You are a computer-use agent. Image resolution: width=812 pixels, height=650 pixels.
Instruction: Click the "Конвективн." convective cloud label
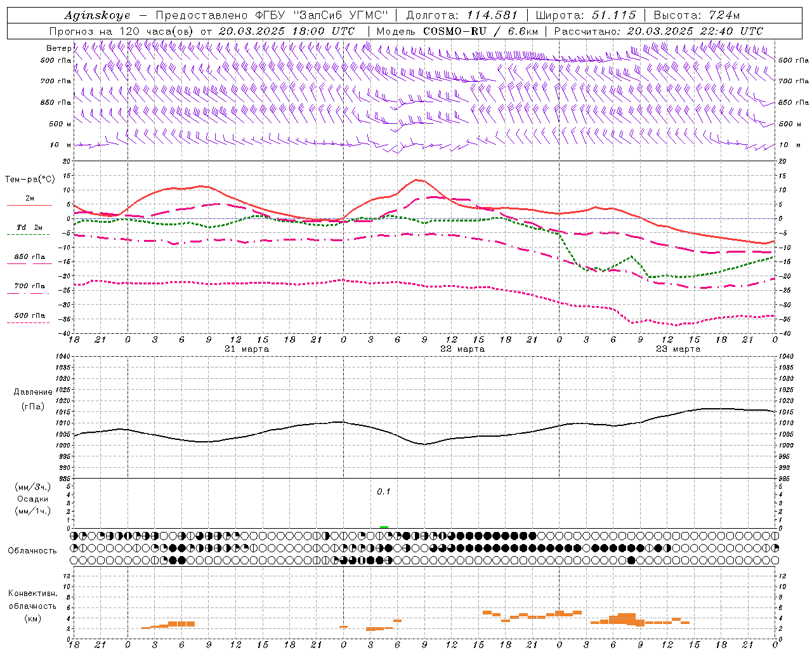pyautogui.click(x=32, y=594)
